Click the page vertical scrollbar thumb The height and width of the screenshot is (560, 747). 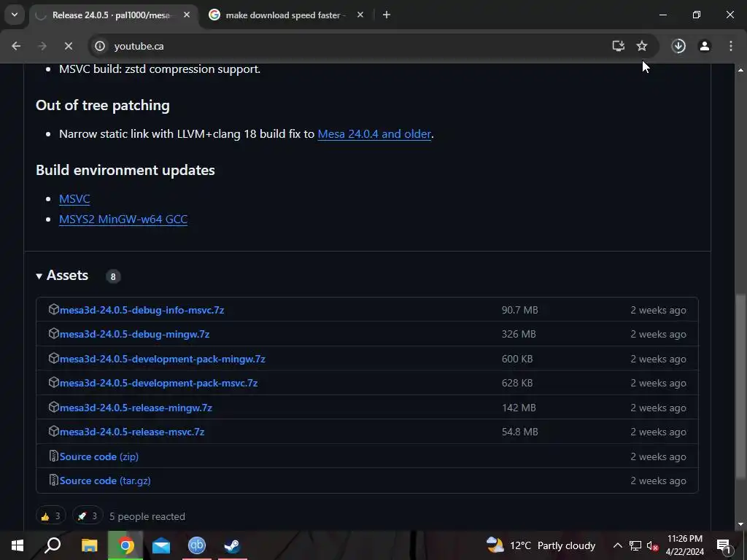pyautogui.click(x=740, y=386)
